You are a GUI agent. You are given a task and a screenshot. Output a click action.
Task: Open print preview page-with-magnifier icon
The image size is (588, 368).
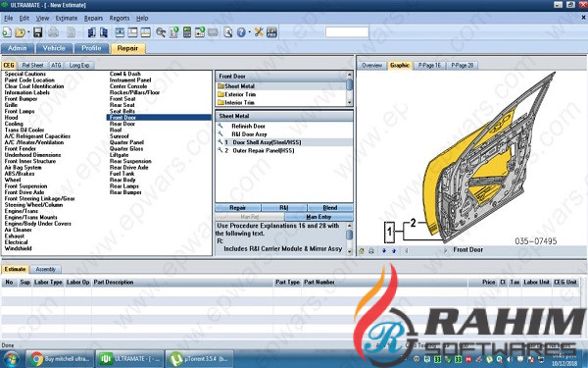coord(227,32)
